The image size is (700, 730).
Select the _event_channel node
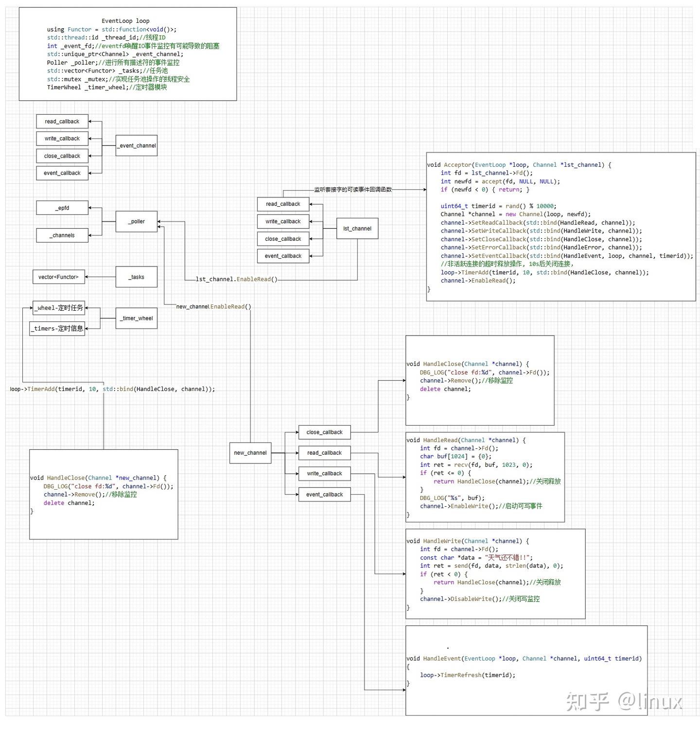[137, 145]
